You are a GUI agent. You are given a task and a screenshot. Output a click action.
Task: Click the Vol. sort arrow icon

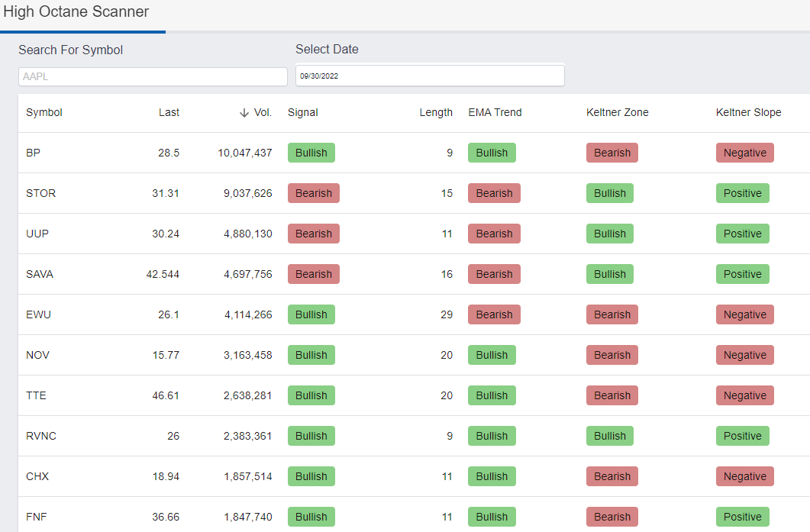click(x=244, y=113)
